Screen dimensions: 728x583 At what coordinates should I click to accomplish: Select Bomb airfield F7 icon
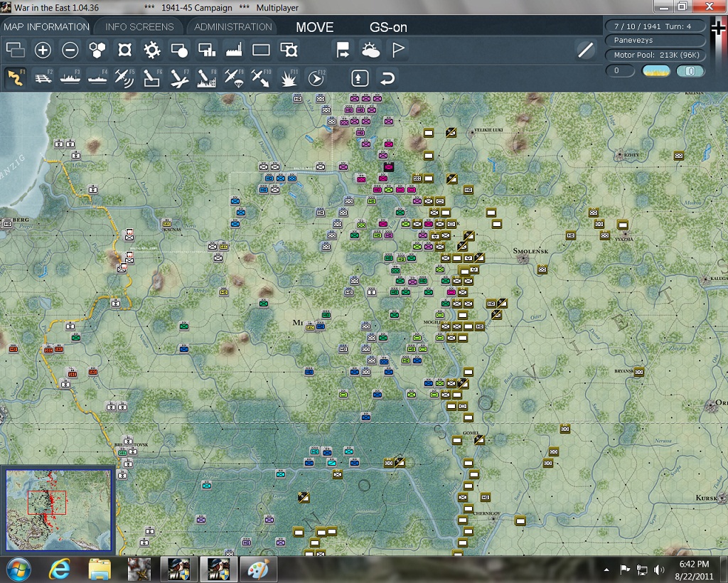click(179, 77)
